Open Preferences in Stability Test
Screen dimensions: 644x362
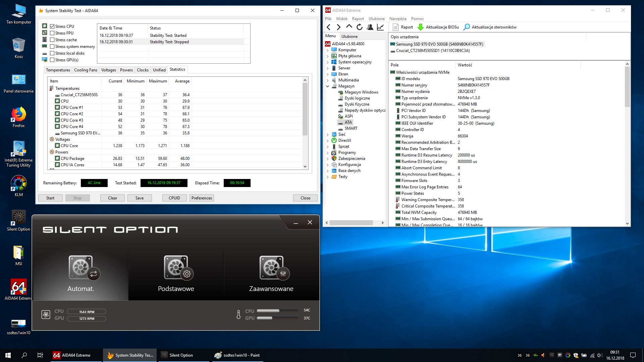point(202,198)
